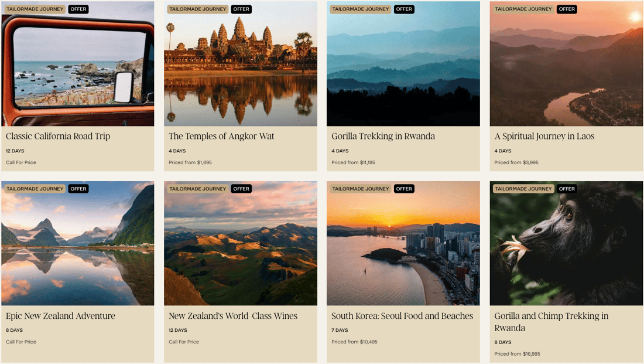Select "4 DAYS" under The Temples of Angkor Wat
The width and height of the screenshot is (644, 364).
tap(177, 151)
